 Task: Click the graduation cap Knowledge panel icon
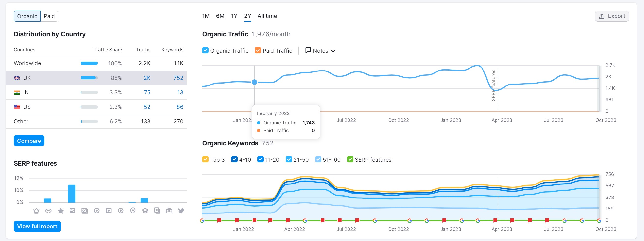145,211
